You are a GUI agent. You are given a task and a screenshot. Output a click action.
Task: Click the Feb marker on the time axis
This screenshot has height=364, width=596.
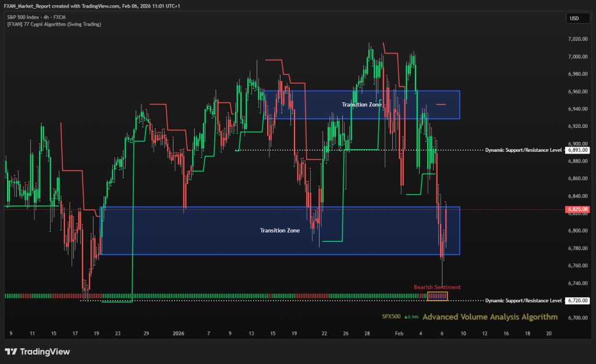coord(399,334)
